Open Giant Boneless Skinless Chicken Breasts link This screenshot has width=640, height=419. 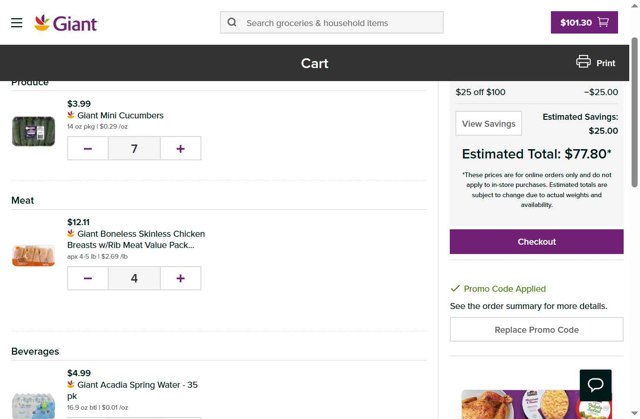pos(136,239)
